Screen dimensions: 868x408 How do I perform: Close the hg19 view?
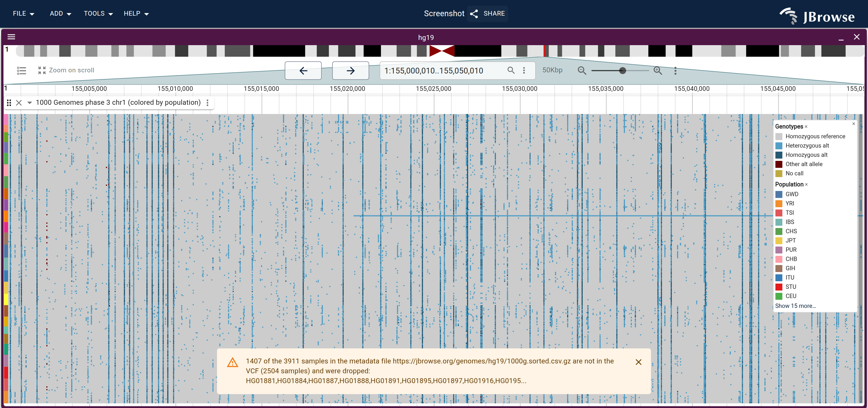click(x=856, y=37)
